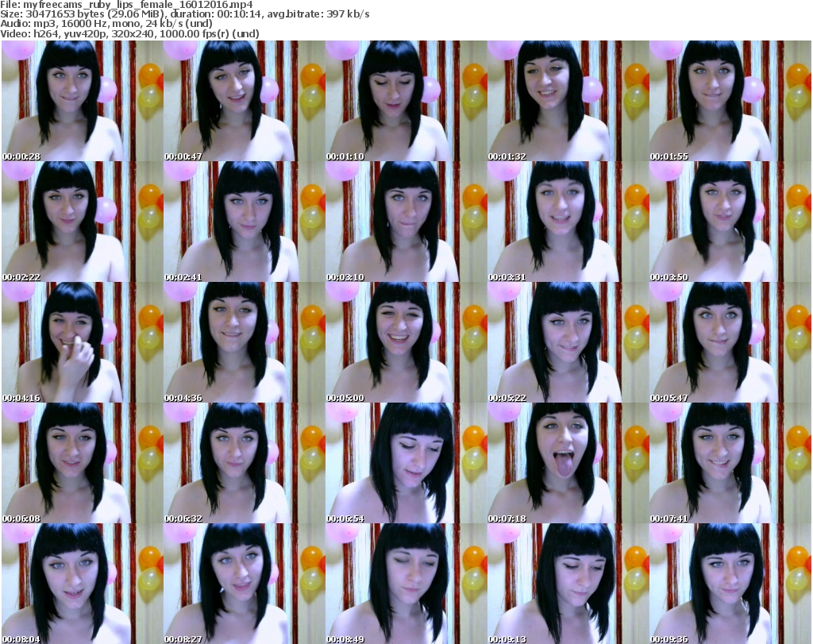Select the thumbnail frame at 00:04:36
This screenshot has height=644, width=813.
[245, 342]
